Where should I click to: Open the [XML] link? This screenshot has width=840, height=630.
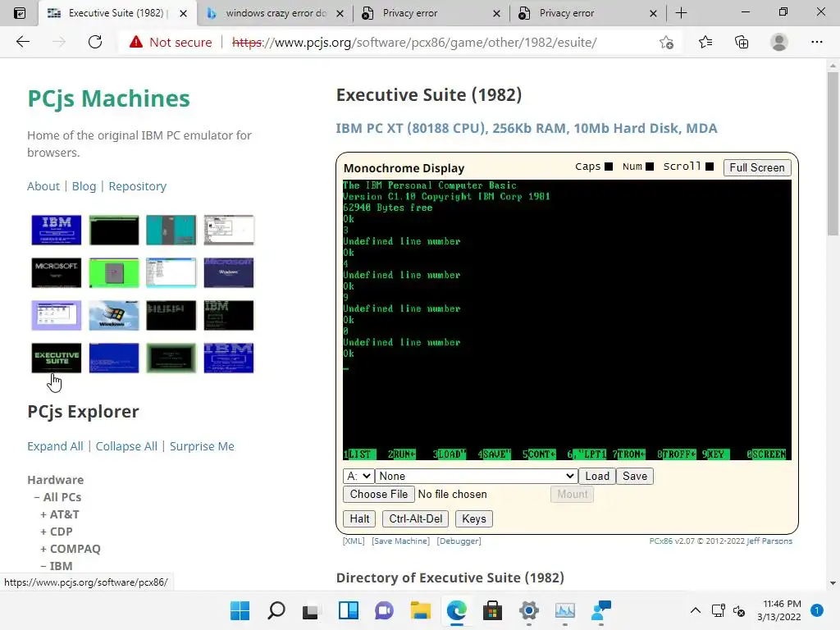pos(354,541)
